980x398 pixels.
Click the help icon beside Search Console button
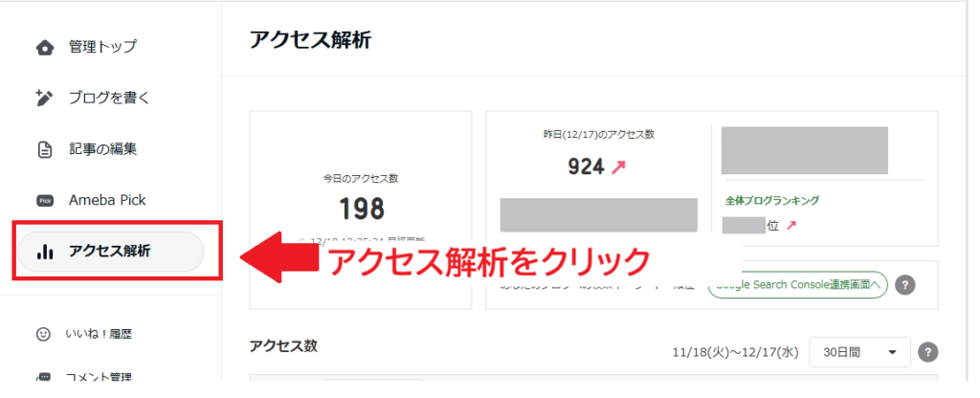pyautogui.click(x=904, y=284)
